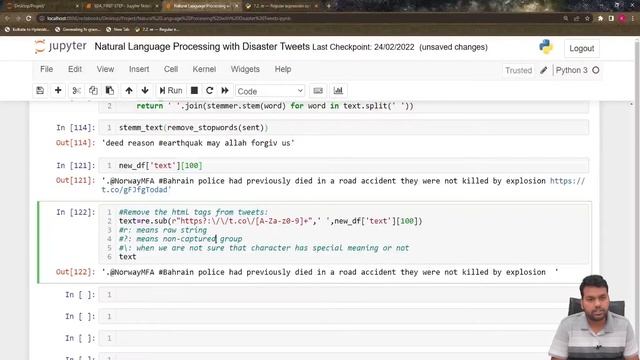Close the Natural Language Processing browser tab
This screenshot has height=360, width=640.
[x=236, y=6]
